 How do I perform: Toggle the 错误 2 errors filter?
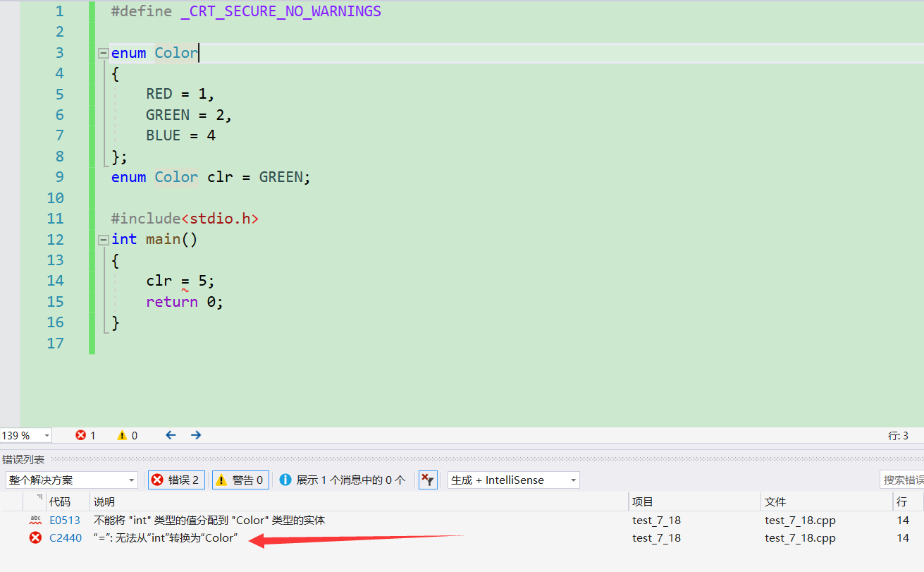pos(177,480)
